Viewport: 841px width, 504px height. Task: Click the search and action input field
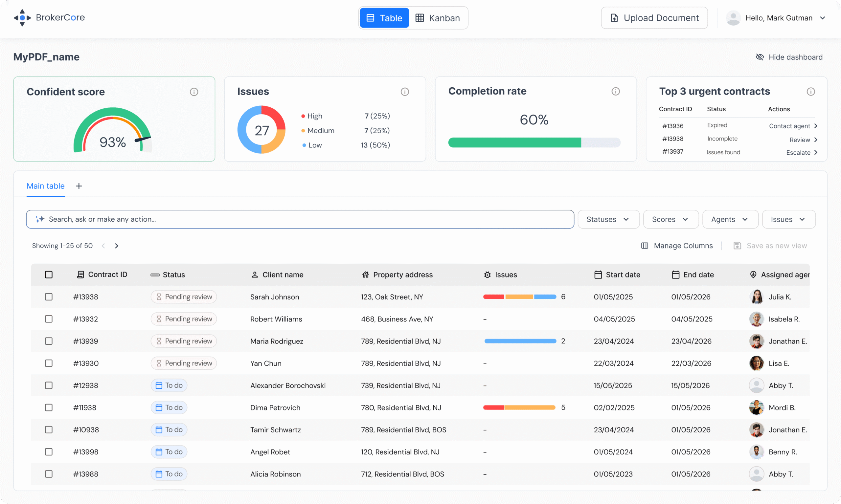click(x=299, y=219)
